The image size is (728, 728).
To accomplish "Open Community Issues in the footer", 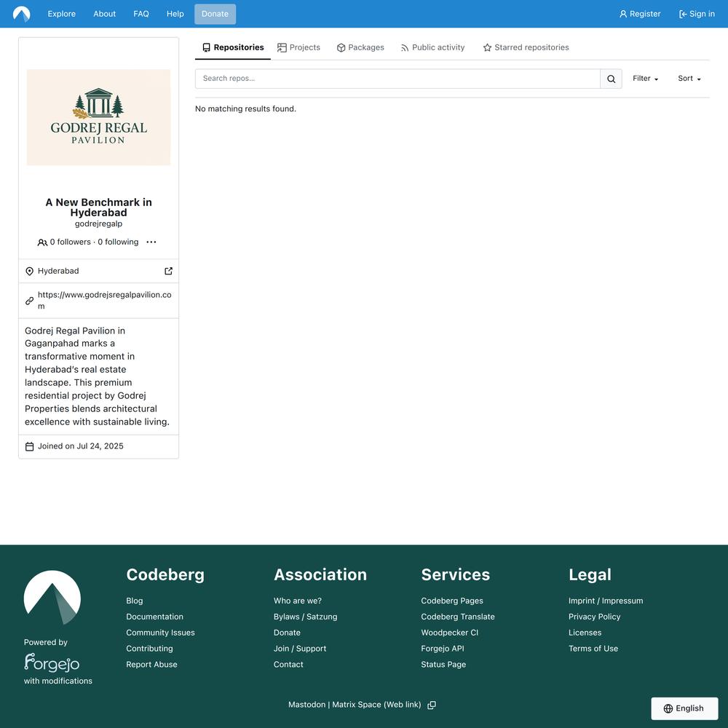I will pos(161,633).
